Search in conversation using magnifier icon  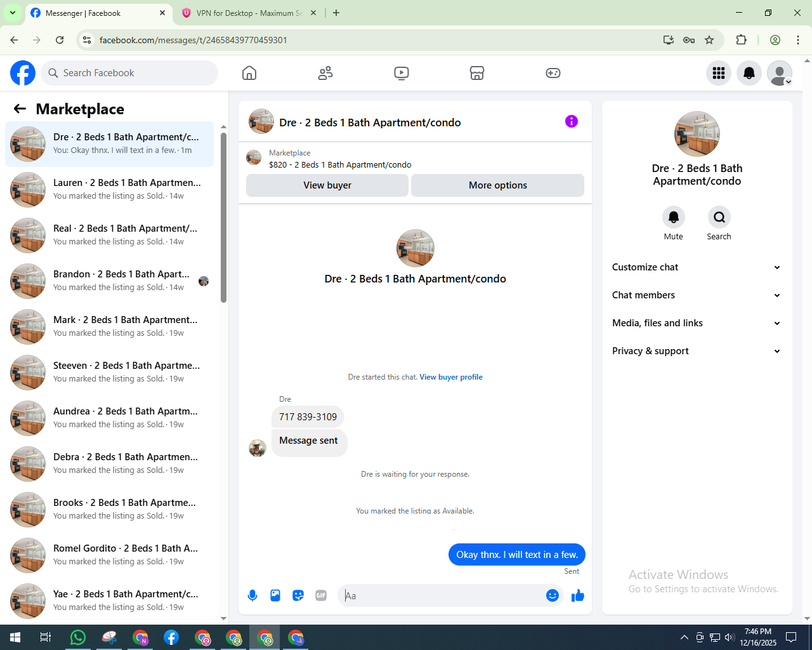(719, 217)
